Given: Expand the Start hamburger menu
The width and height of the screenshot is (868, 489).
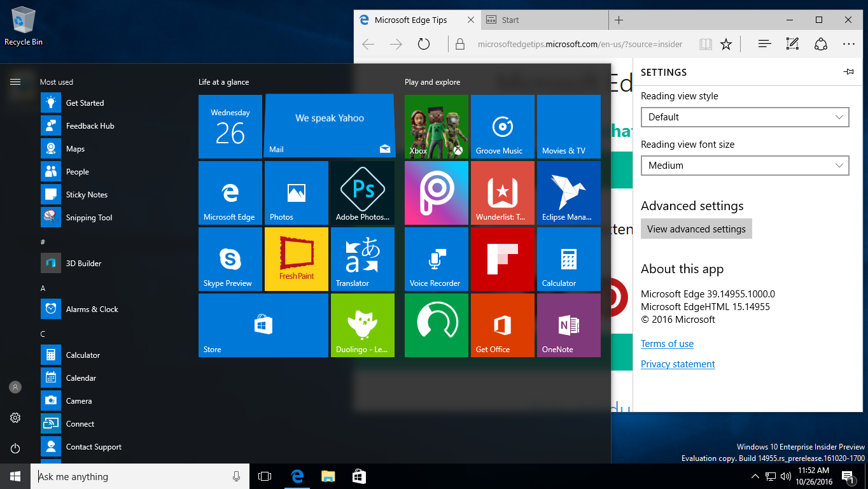Looking at the screenshot, I should pos(15,81).
